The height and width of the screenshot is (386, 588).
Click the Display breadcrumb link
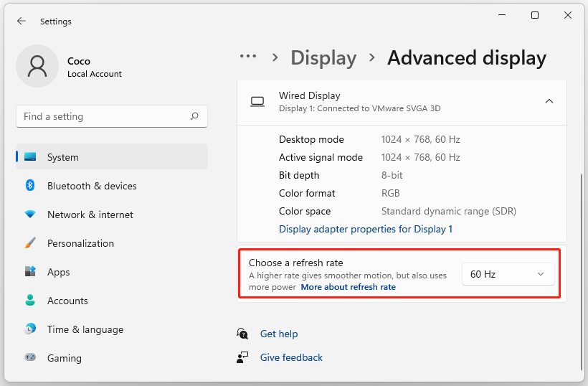tap(323, 58)
